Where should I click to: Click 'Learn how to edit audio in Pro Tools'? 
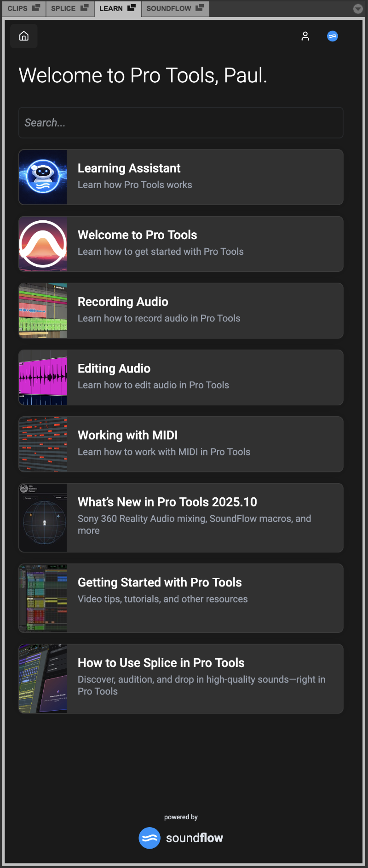(x=153, y=385)
